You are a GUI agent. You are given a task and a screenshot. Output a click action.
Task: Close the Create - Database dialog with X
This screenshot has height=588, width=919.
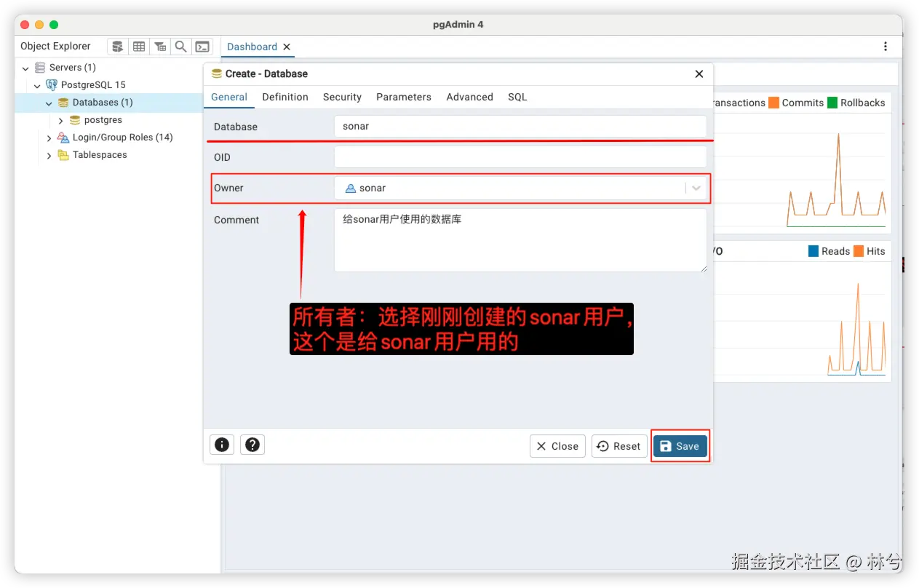(x=699, y=73)
